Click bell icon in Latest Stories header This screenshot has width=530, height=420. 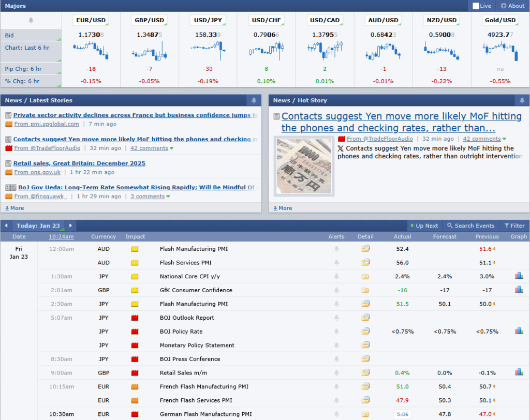coord(254,100)
